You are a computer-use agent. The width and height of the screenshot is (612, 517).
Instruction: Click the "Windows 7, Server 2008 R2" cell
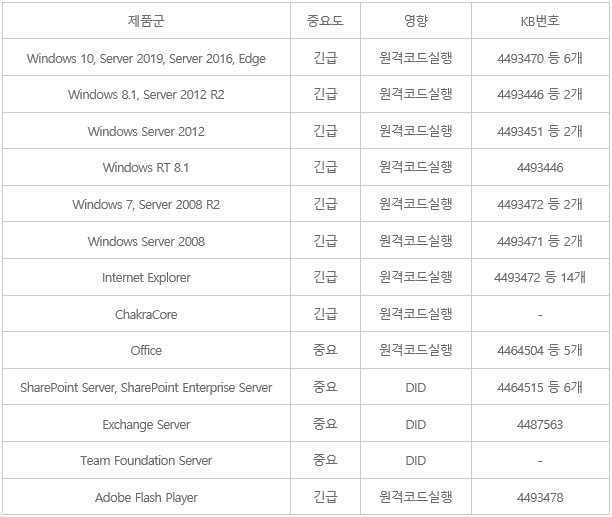pos(146,204)
